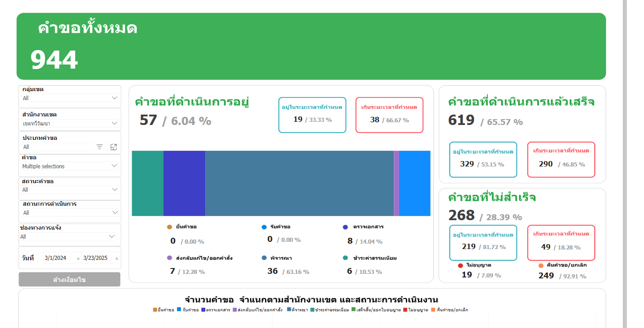Click the ไม่อนุญาต value 19 / 7.09 %
The height and width of the screenshot is (328, 644).
point(481,275)
